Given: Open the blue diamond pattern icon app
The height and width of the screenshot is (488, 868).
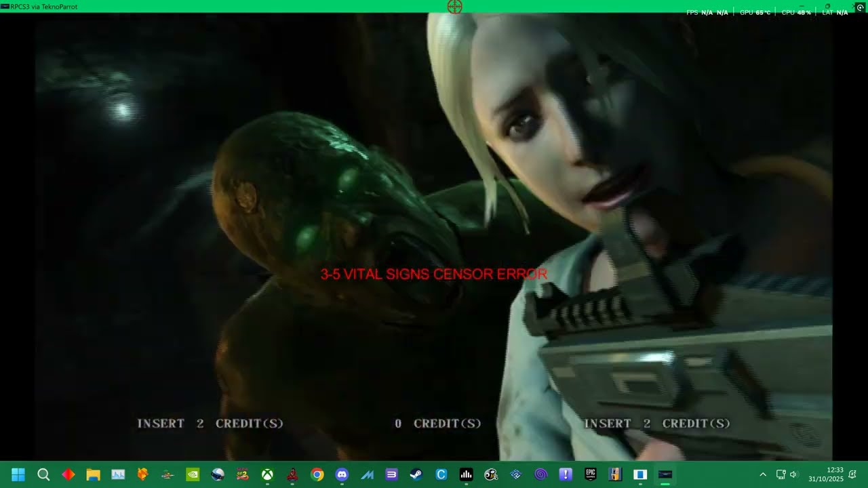Looking at the screenshot, I should (x=516, y=474).
